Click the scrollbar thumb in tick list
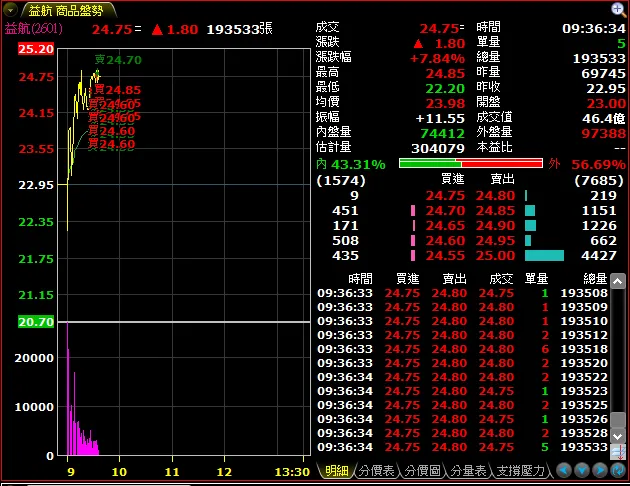The image size is (630, 486). click(x=618, y=420)
